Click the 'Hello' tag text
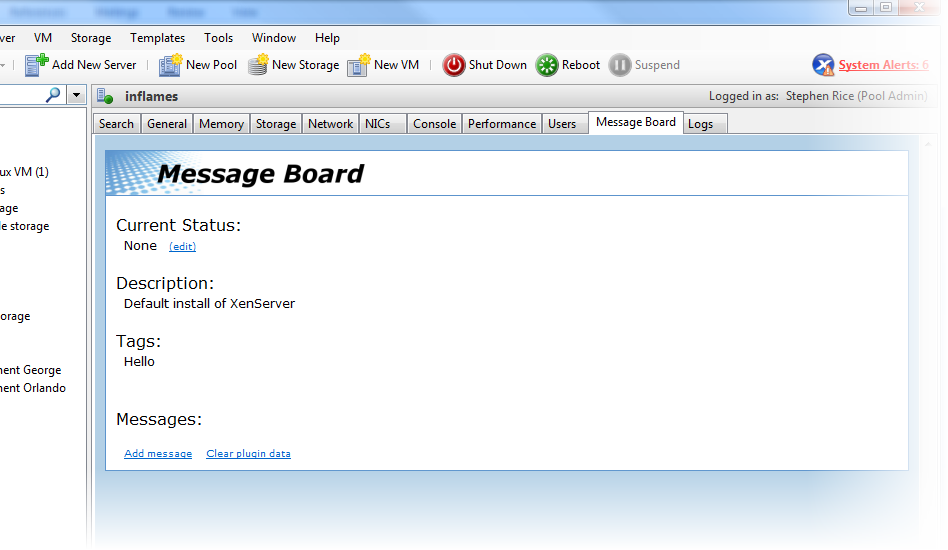 [139, 361]
